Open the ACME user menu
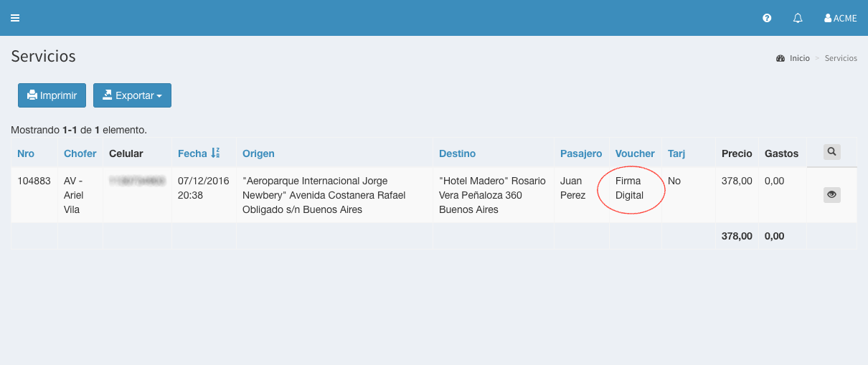This screenshot has height=365, width=868. point(841,18)
